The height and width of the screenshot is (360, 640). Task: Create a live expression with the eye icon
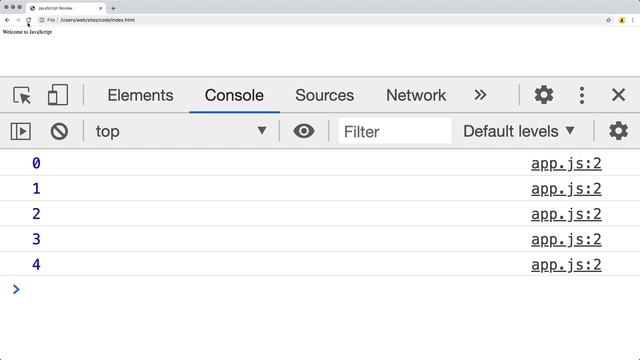pyautogui.click(x=304, y=131)
